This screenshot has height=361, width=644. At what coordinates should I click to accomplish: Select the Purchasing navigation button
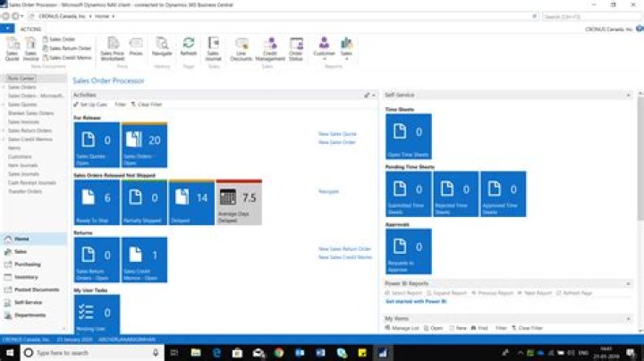[34, 264]
